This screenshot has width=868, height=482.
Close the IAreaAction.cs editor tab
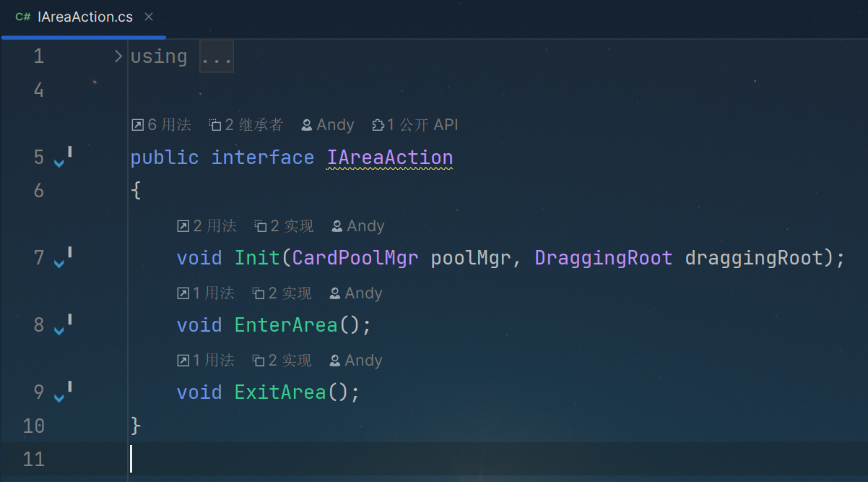coord(148,17)
